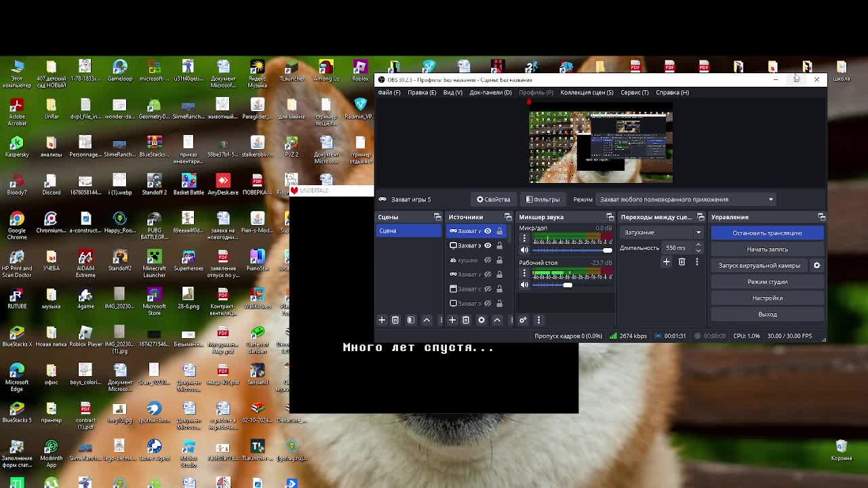This screenshot has height=488, width=868.
Task: Show the fourth source (game capture)
Action: click(x=488, y=274)
